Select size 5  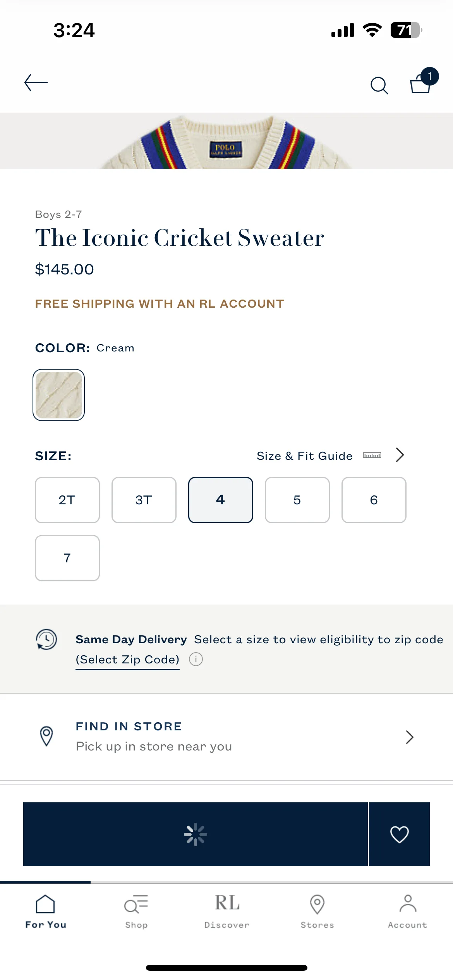point(297,500)
